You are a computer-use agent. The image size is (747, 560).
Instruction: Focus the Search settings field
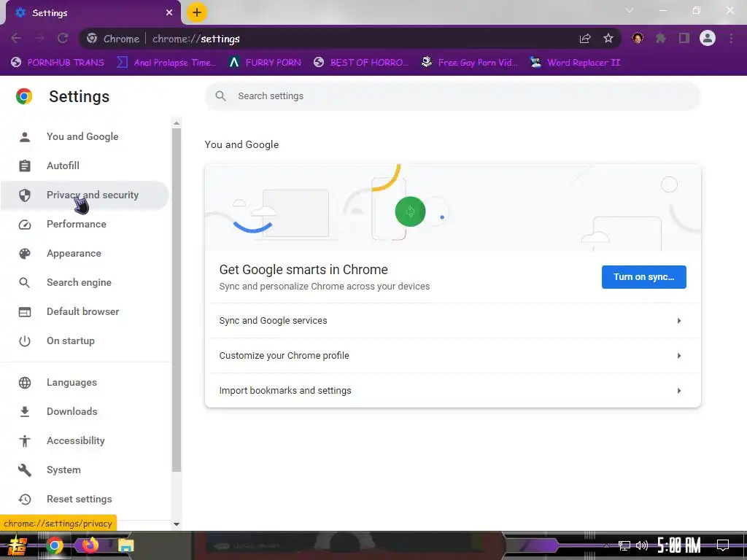coord(452,96)
